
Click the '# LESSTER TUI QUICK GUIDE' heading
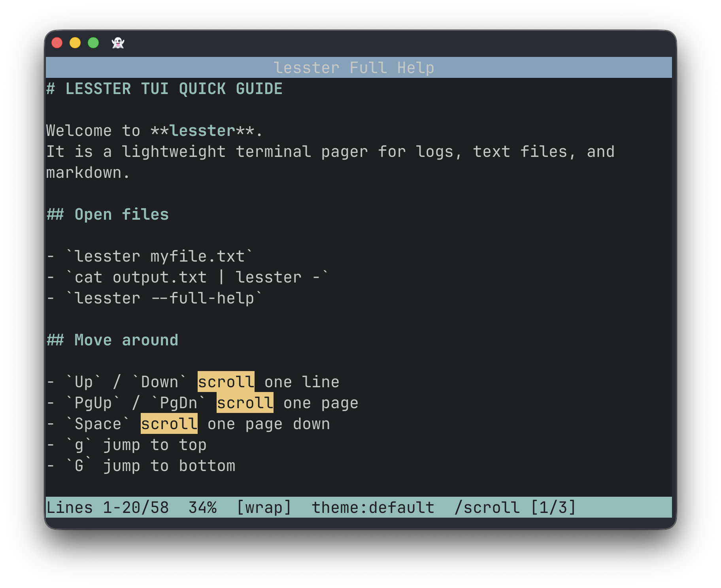click(x=164, y=89)
